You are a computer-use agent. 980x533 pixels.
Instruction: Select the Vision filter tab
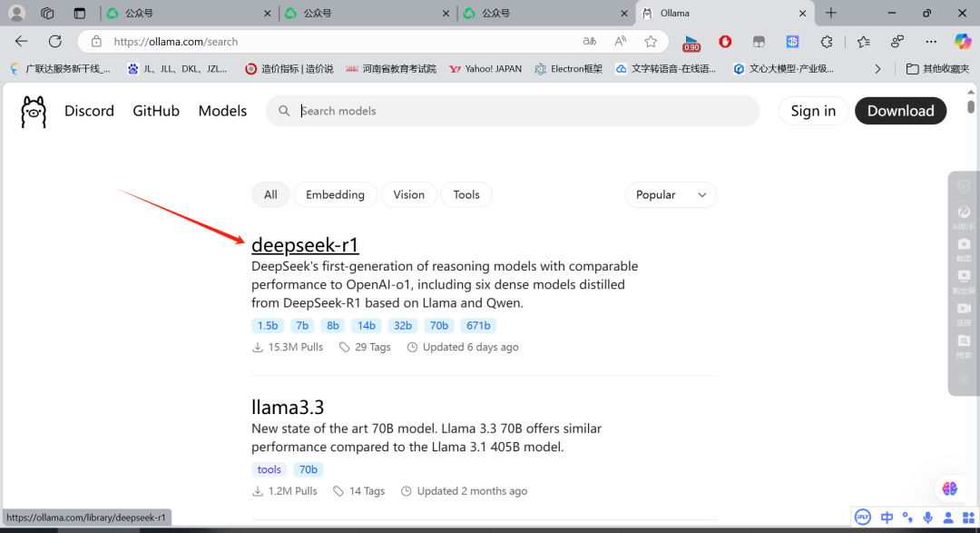(x=408, y=194)
